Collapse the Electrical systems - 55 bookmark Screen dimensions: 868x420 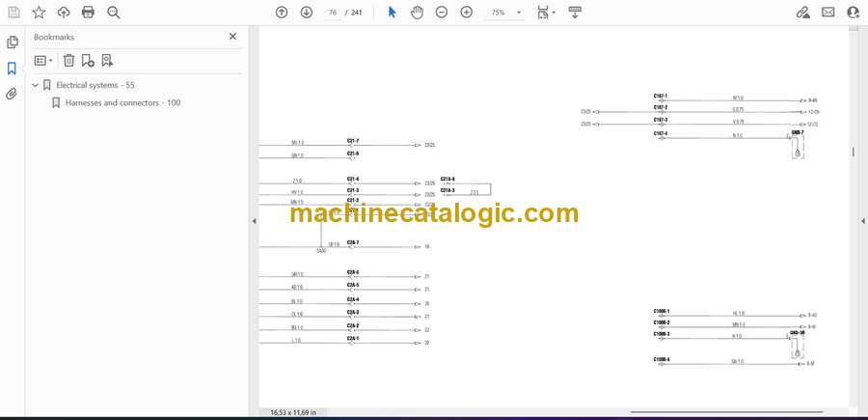point(36,85)
